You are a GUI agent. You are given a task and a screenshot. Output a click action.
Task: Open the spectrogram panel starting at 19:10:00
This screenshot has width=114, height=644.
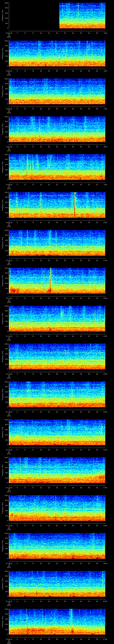[x=57, y=243]
